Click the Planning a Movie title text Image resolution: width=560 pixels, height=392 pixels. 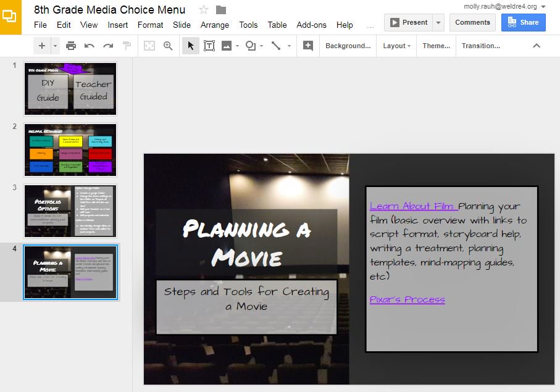click(247, 243)
